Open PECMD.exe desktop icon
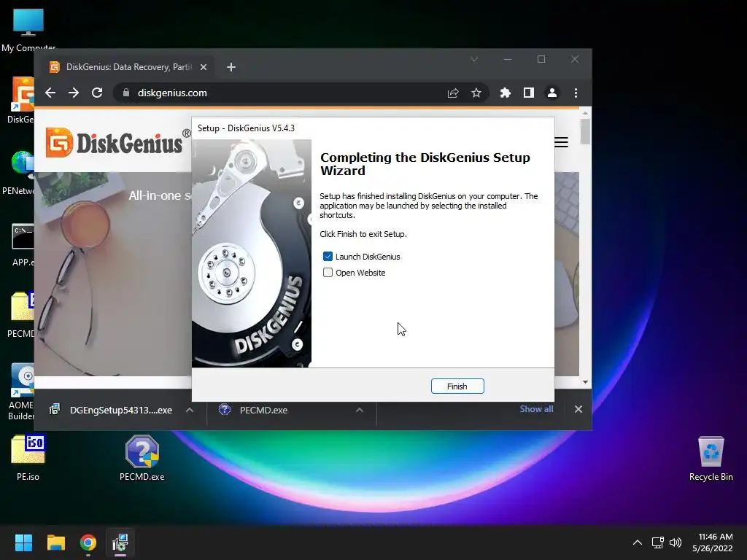Viewport: 747px width, 560px height. pyautogui.click(x=142, y=458)
